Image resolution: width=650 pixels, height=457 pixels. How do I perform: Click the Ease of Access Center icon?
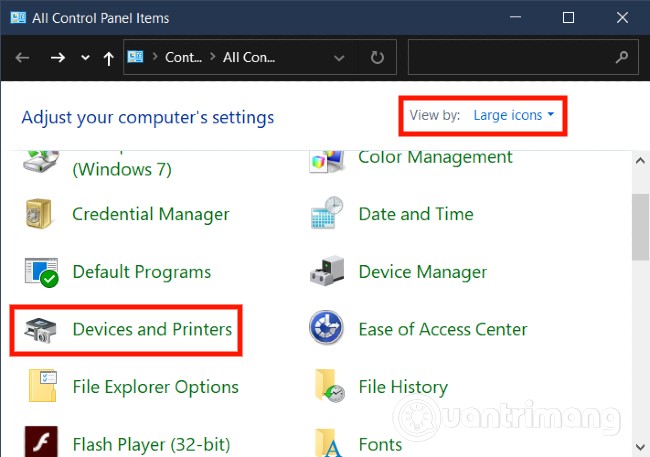tap(326, 327)
